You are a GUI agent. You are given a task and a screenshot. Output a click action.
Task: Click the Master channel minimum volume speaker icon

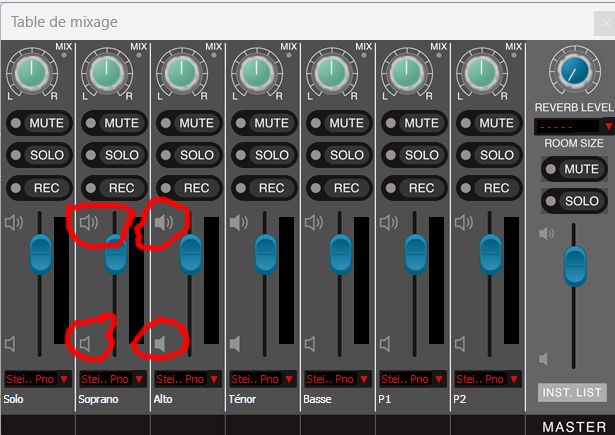click(545, 358)
